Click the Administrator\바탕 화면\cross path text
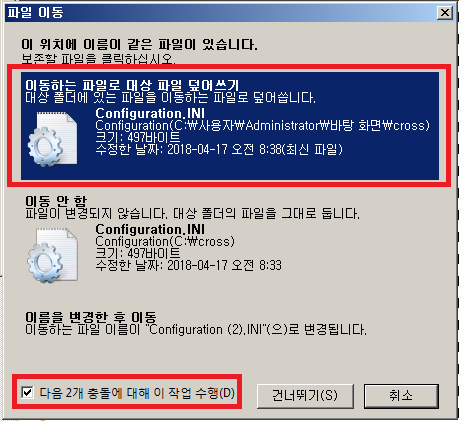This screenshot has width=459, height=421. point(262,126)
